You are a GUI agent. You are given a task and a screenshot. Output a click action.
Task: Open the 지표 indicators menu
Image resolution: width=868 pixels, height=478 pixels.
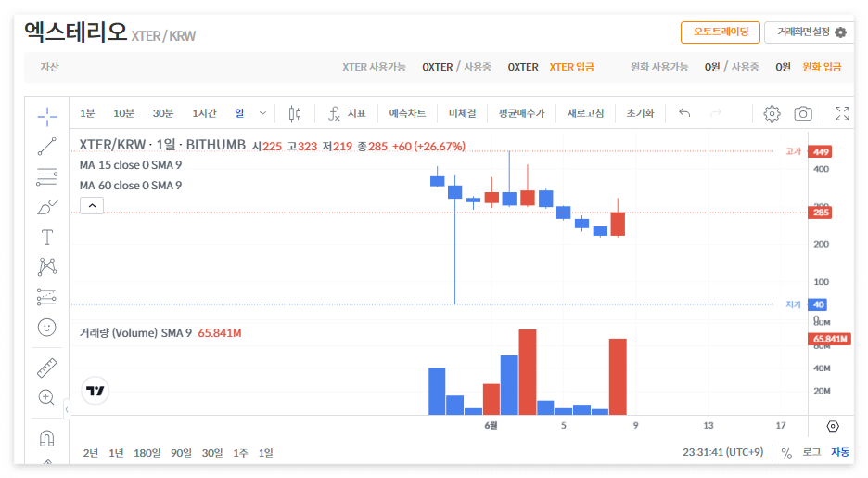point(347,113)
